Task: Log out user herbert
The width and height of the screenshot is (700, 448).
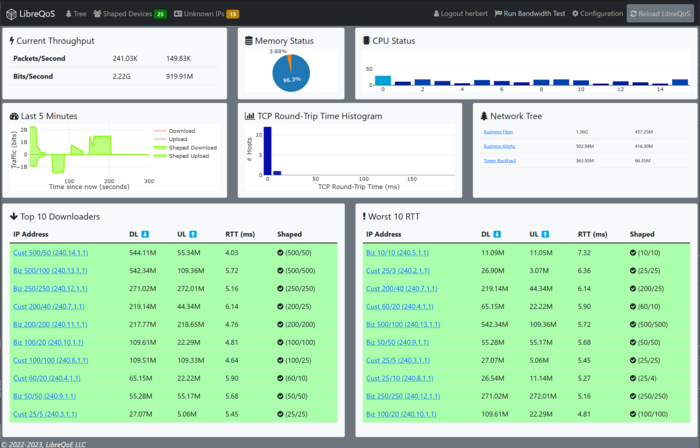Action: pos(461,14)
